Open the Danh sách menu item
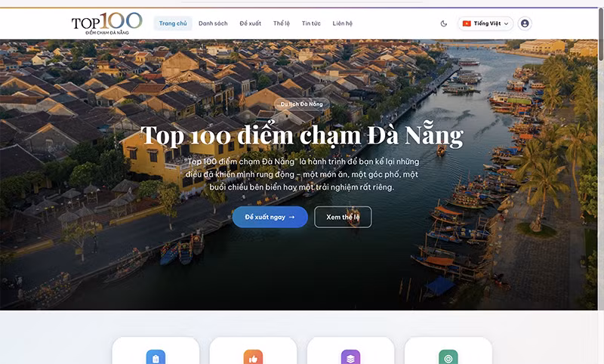 point(213,23)
